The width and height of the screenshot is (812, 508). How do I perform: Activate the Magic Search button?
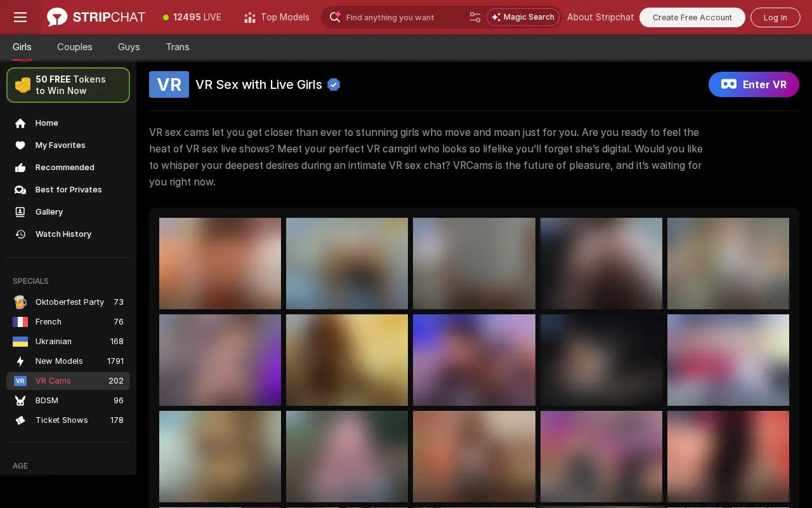tap(523, 17)
